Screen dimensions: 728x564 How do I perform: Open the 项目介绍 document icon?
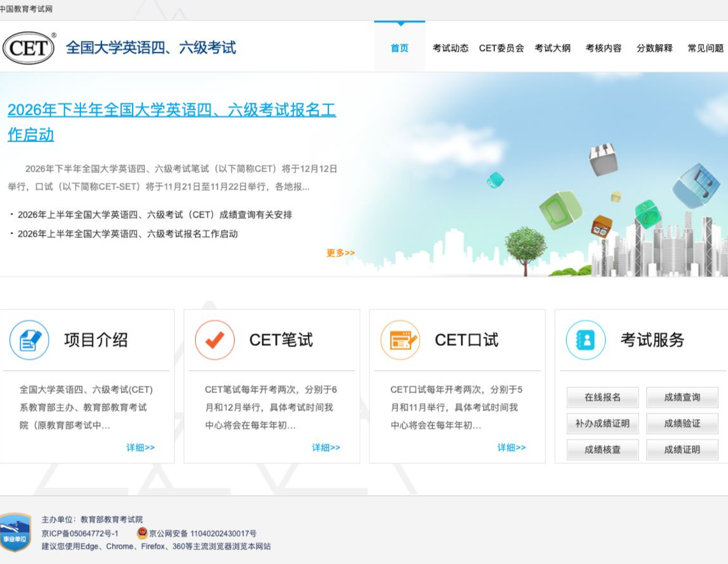(x=29, y=340)
